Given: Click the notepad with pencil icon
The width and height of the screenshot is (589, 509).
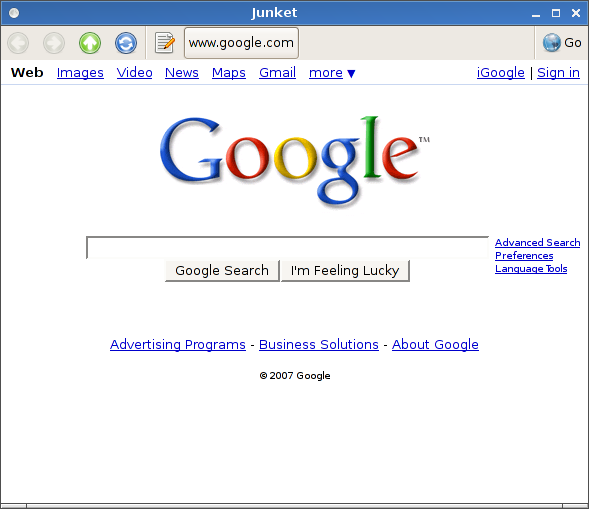Looking at the screenshot, I should click(x=165, y=43).
